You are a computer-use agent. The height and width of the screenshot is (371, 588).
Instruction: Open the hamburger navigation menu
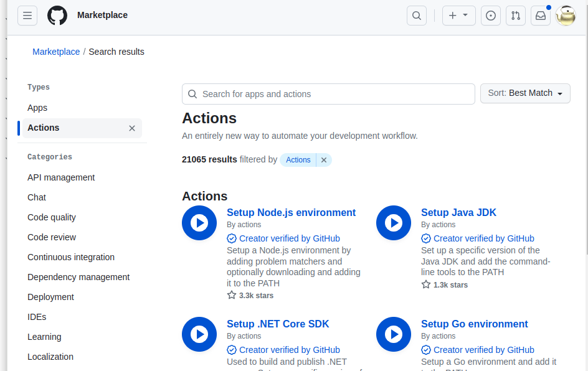pyautogui.click(x=27, y=16)
